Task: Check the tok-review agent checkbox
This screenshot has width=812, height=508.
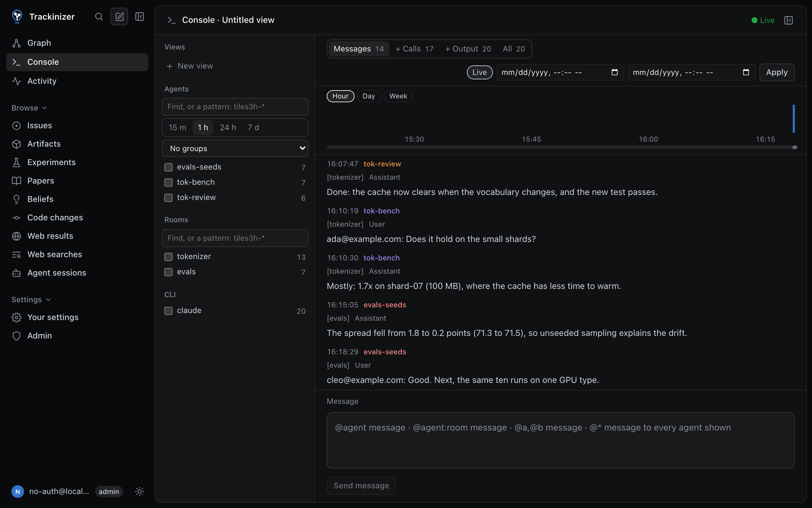Action: (x=168, y=197)
